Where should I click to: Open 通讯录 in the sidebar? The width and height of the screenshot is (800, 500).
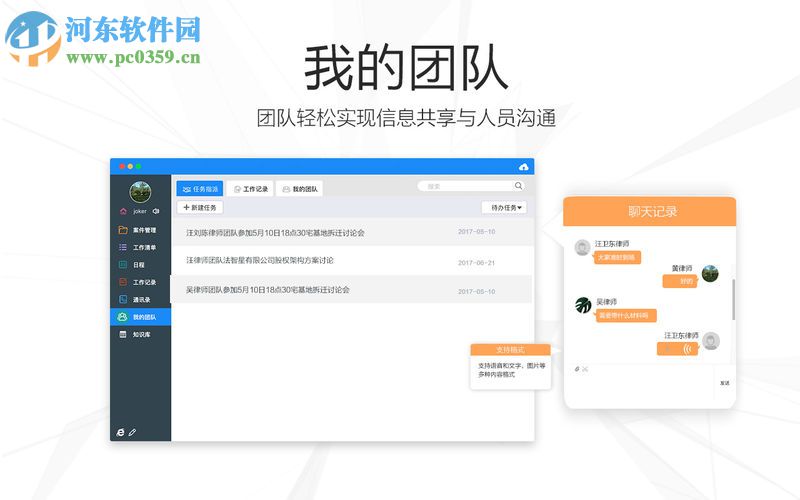[140, 299]
